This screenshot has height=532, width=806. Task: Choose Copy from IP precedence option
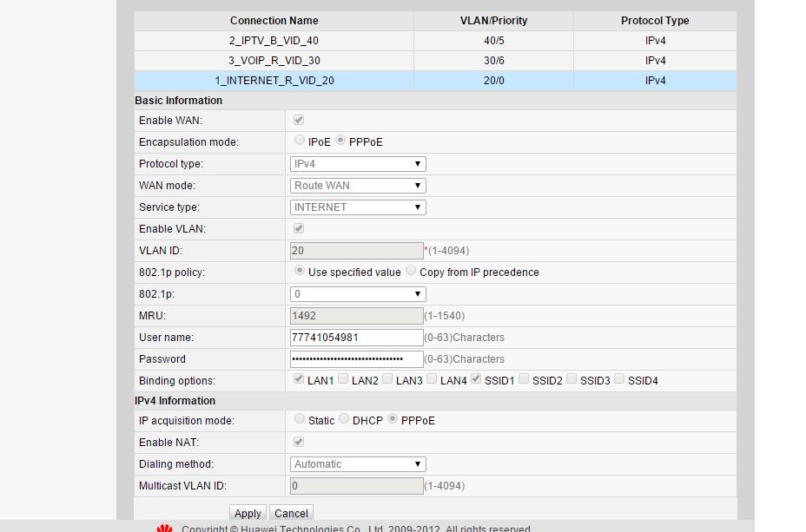point(411,271)
